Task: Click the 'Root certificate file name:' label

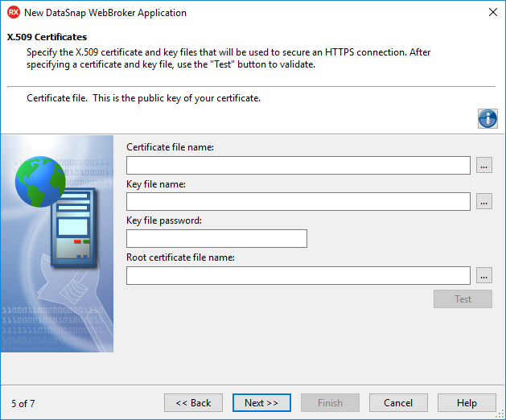Action: 180,257
